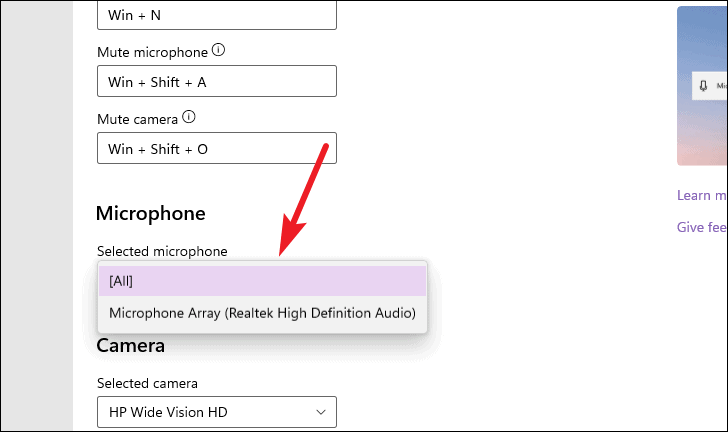This screenshot has height=432, width=728.
Task: Open the Give feedback link
Action: point(702,227)
